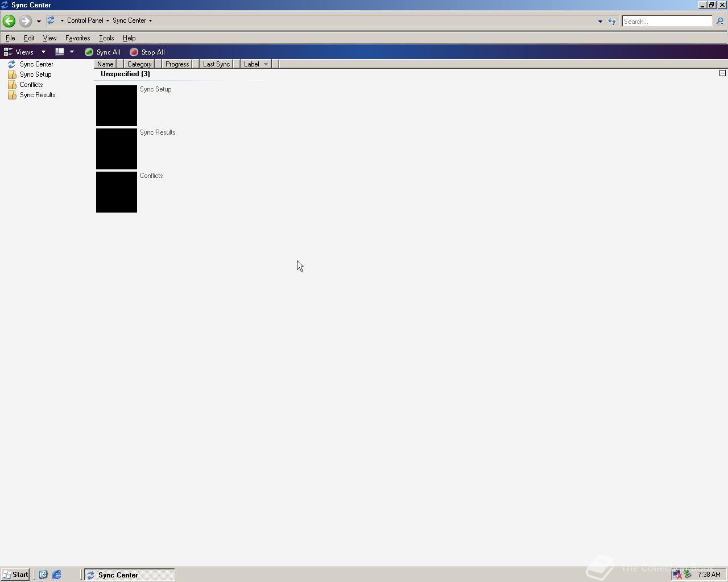Screen dimensions: 728x582
Task: Click the Sync Results folder icon in tree
Action: [12, 95]
